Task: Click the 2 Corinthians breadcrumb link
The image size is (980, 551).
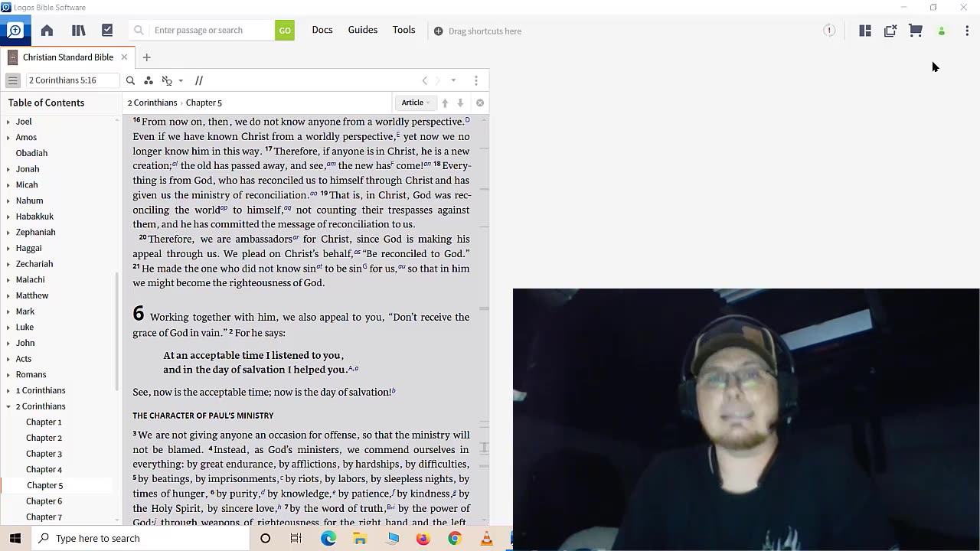Action: pos(152,103)
